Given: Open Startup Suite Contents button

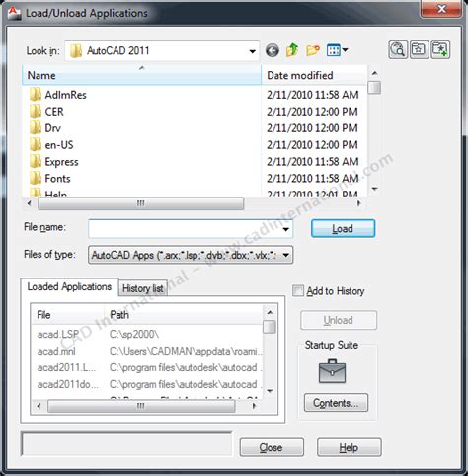Looking at the screenshot, I should tap(336, 403).
